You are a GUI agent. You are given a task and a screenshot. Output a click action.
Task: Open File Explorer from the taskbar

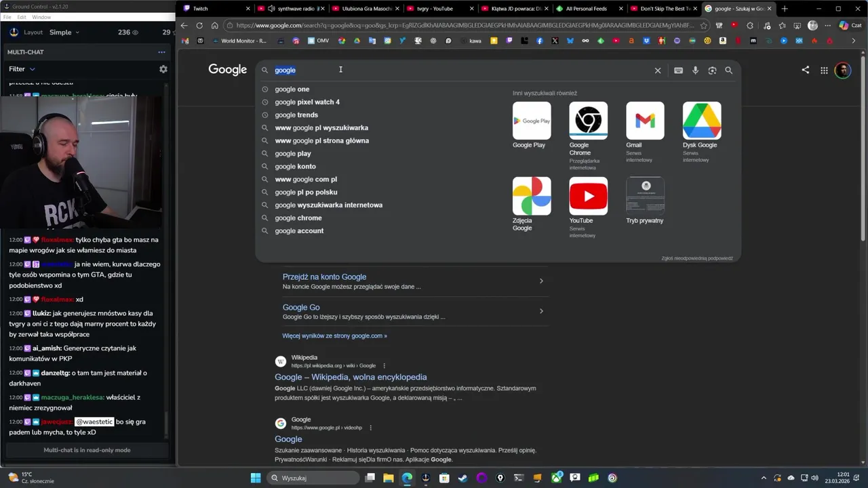(389, 478)
